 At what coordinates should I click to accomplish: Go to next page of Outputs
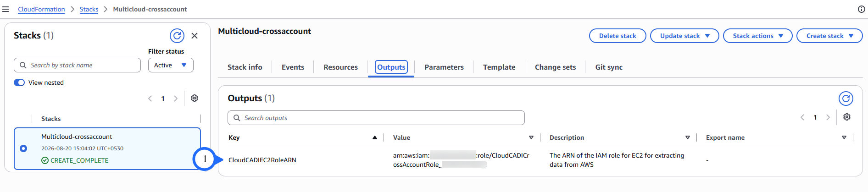828,117
